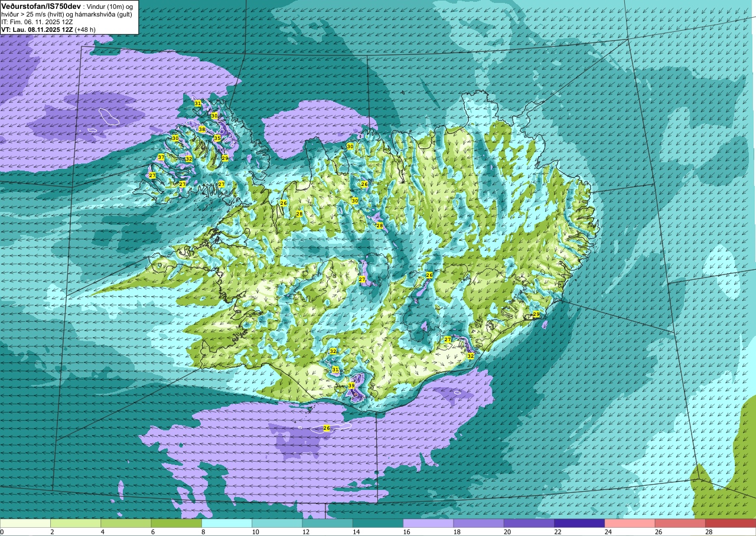Select the light pink 24–26 m/s legend swatch
Screen dimensions: 756x536
click(630, 523)
